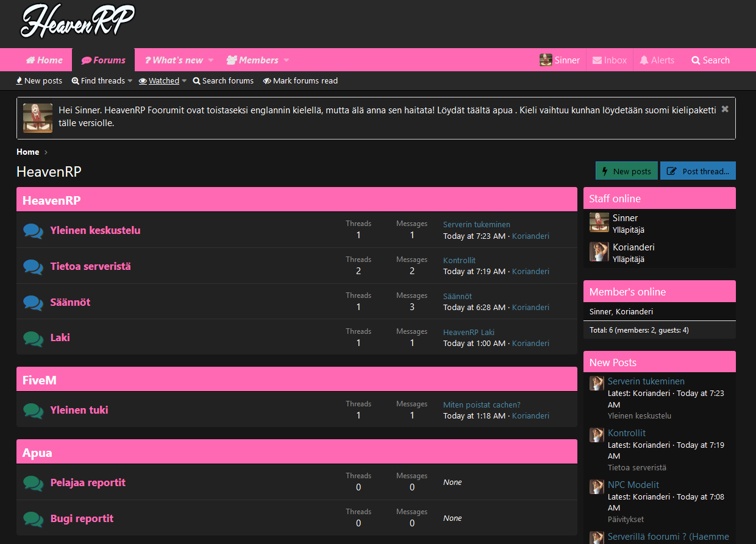Open the Sinner account menu
The width and height of the screenshot is (756, 544).
click(560, 60)
